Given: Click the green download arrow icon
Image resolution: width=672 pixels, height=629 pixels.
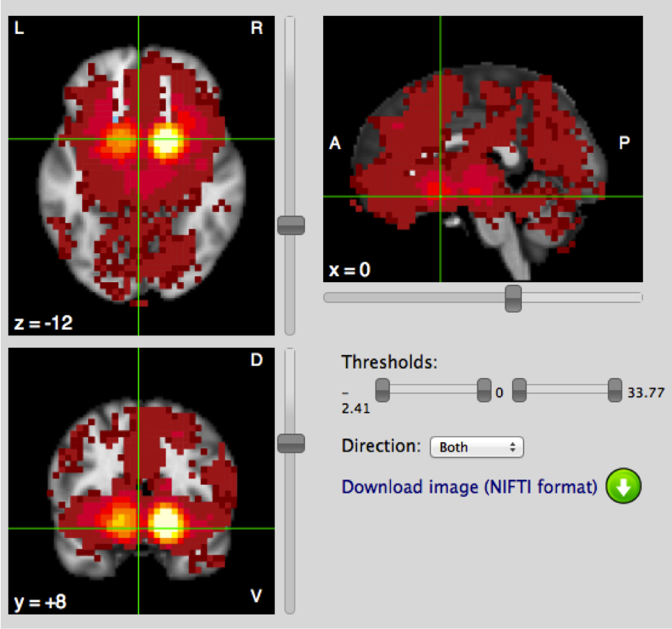Looking at the screenshot, I should [624, 487].
